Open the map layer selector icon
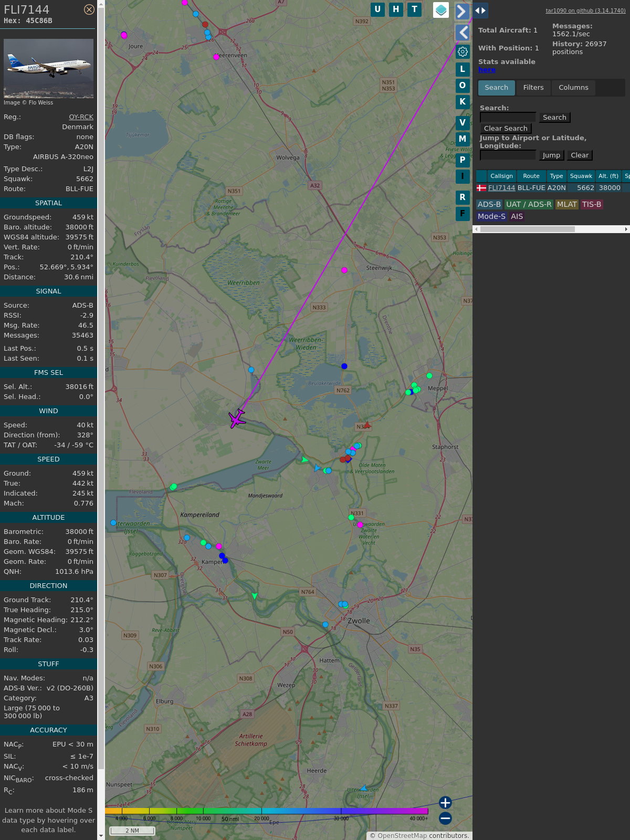Viewport: 630px width, 840px height. [441, 10]
